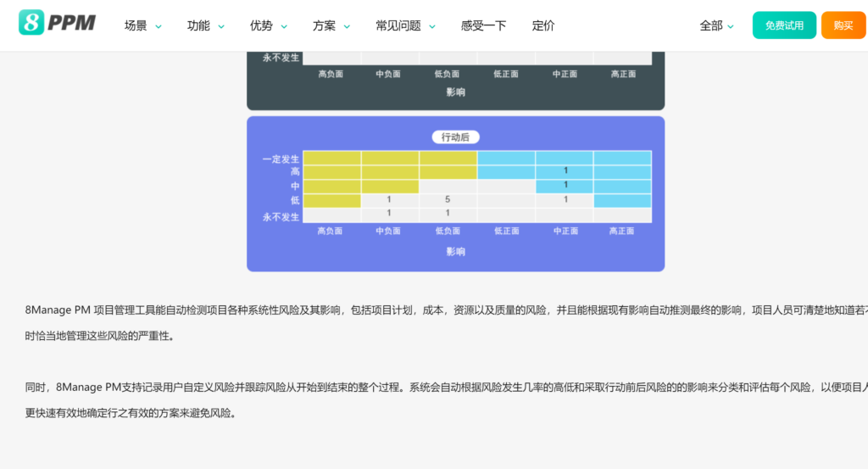The height and width of the screenshot is (469, 868).
Task: Go to the 感受一下 page
Action: coord(483,25)
